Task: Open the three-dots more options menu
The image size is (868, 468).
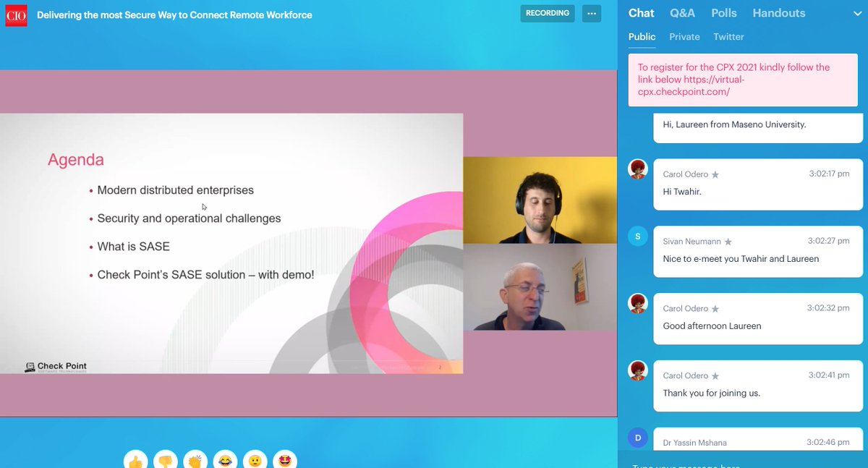Action: [x=591, y=13]
